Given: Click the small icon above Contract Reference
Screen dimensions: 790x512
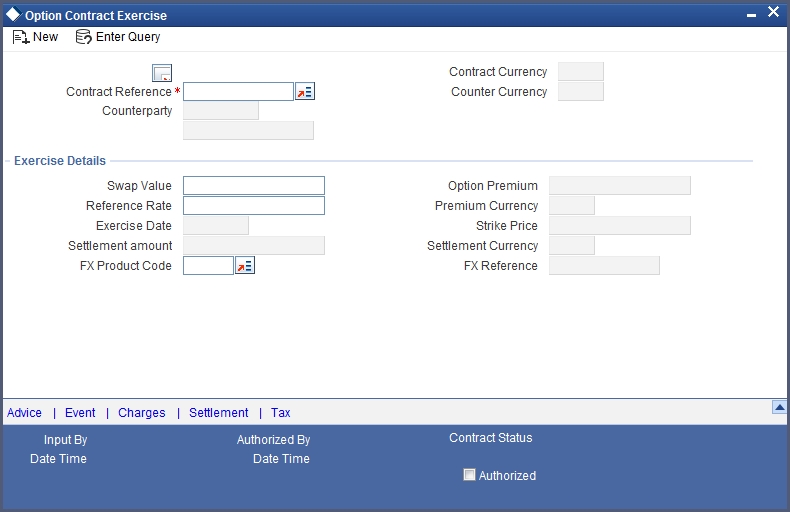Looking at the screenshot, I should (x=162, y=73).
